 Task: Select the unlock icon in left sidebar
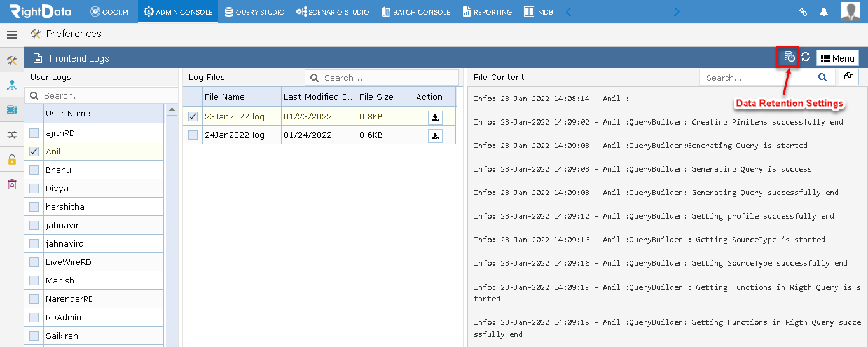tap(11, 160)
